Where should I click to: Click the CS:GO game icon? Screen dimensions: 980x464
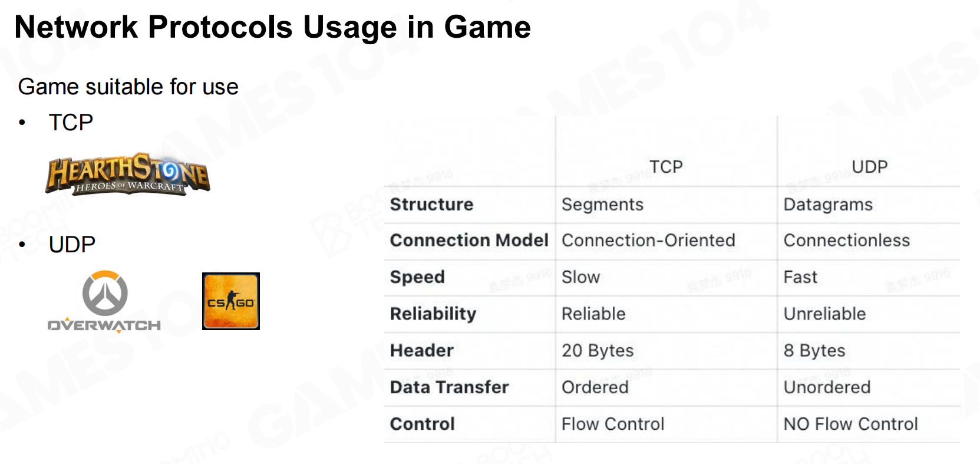231,301
